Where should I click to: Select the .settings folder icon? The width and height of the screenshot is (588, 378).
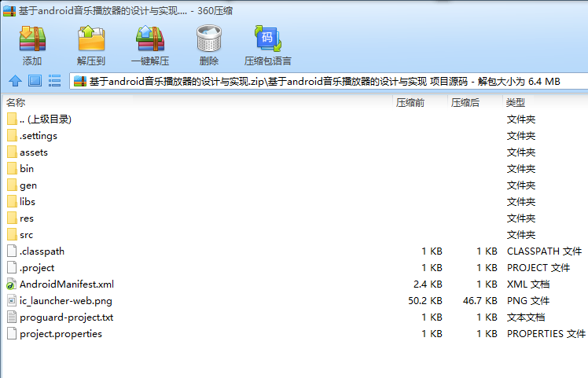coord(12,135)
